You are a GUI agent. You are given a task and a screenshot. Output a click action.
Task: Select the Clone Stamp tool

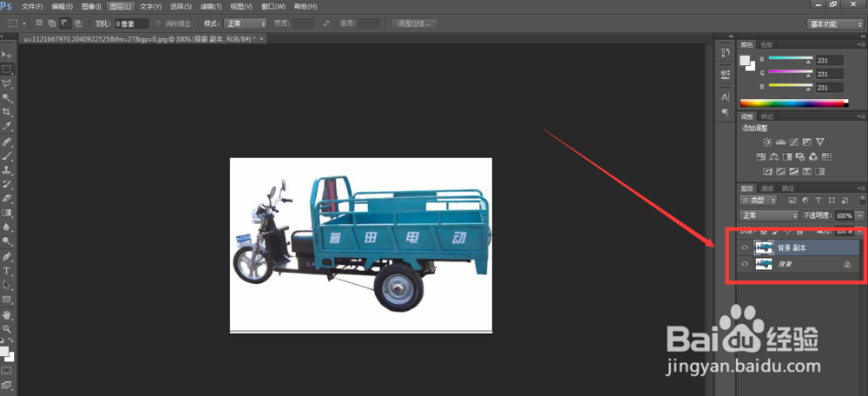tap(7, 170)
